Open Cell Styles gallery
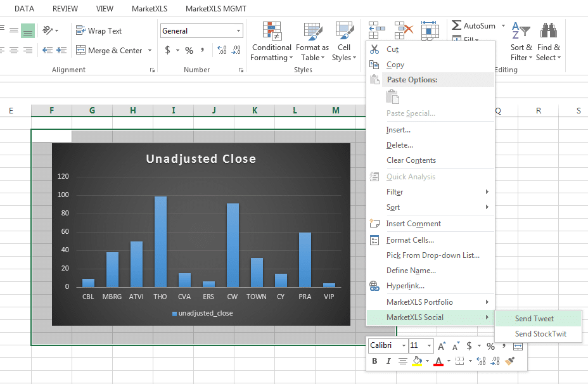This screenshot has height=384, width=588. (344, 42)
